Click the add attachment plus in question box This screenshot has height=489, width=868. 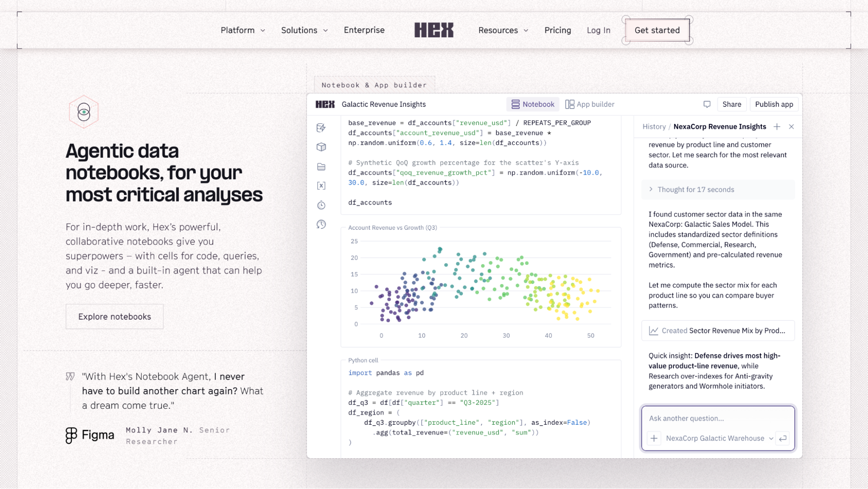coord(654,439)
